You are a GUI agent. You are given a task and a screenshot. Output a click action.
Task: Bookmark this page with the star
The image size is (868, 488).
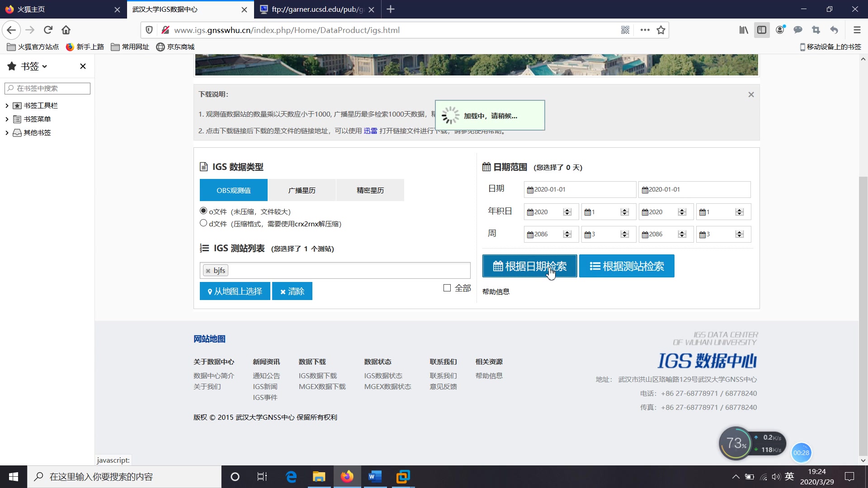[x=661, y=30]
